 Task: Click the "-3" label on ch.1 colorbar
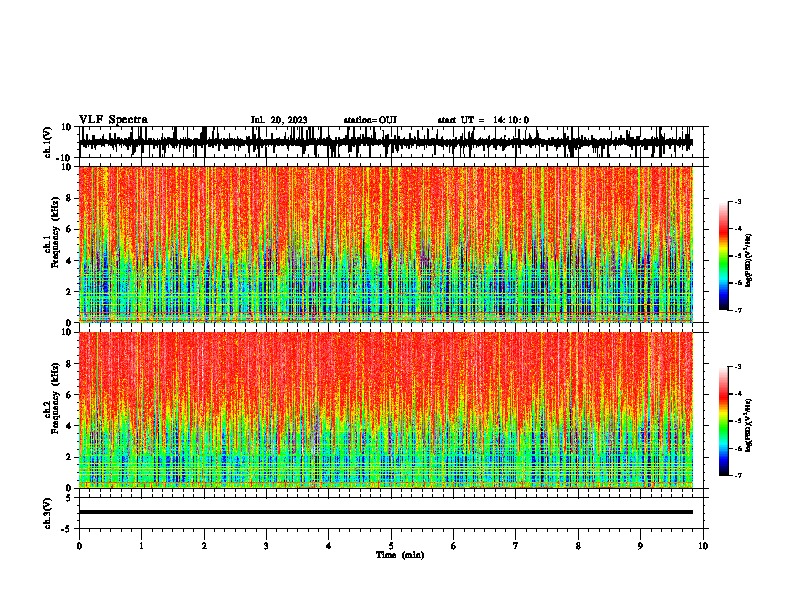738,201
